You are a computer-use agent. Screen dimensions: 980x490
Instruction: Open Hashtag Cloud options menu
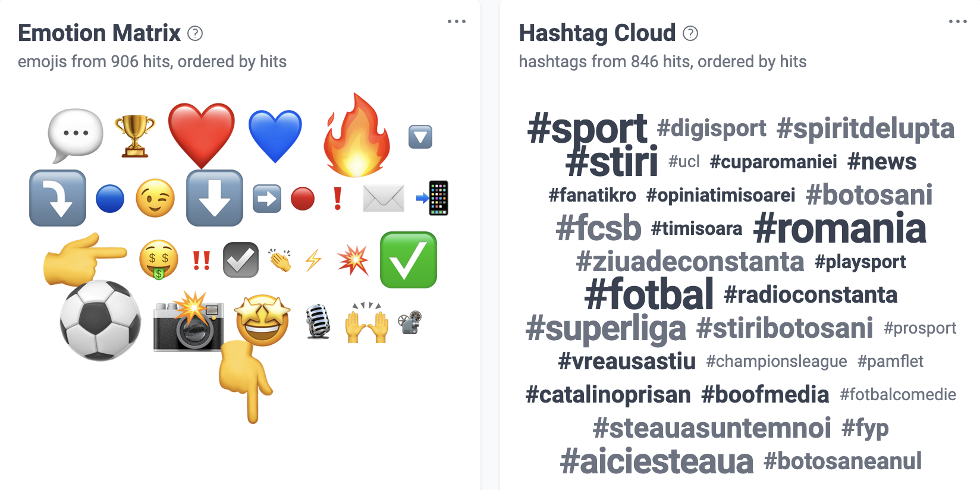tap(957, 21)
